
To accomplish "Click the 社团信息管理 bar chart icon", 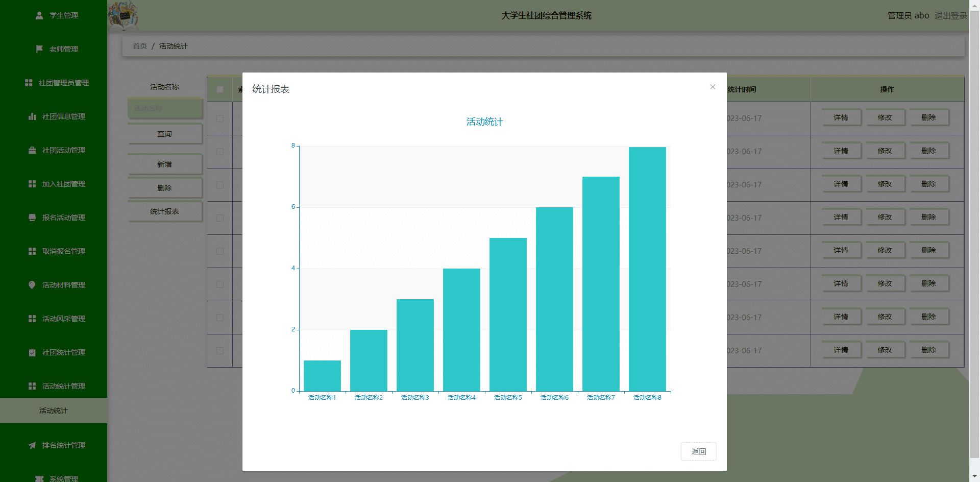I will pyautogui.click(x=32, y=116).
